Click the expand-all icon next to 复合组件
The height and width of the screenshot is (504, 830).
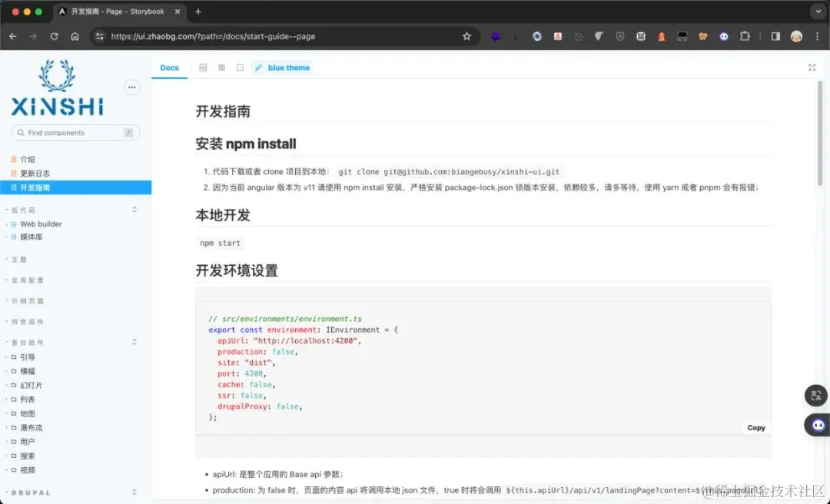point(134,342)
